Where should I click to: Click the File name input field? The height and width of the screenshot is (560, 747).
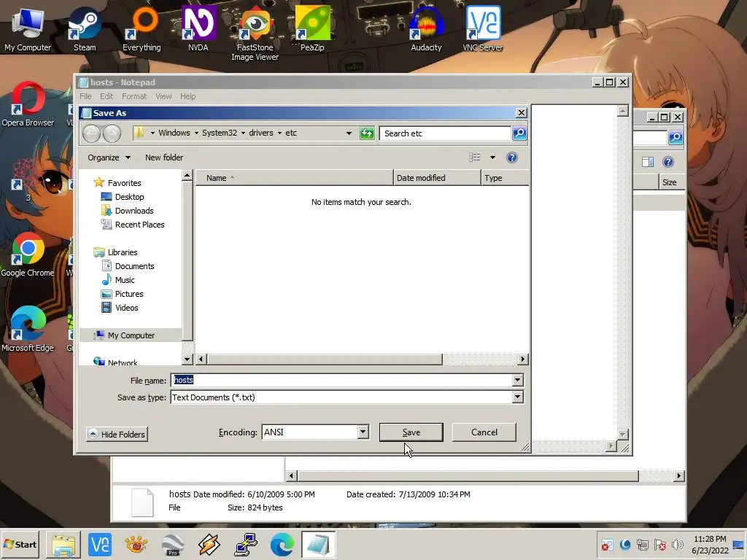click(x=341, y=380)
